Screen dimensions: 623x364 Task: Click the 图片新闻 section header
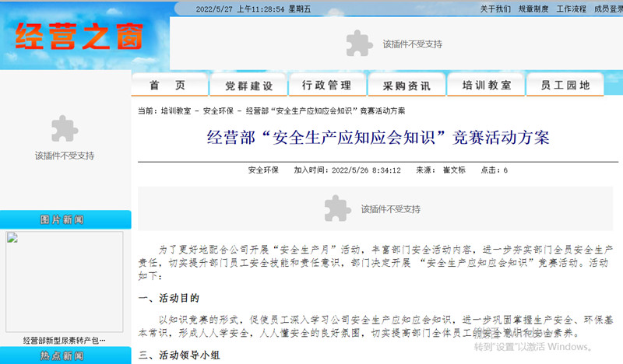[x=64, y=219]
